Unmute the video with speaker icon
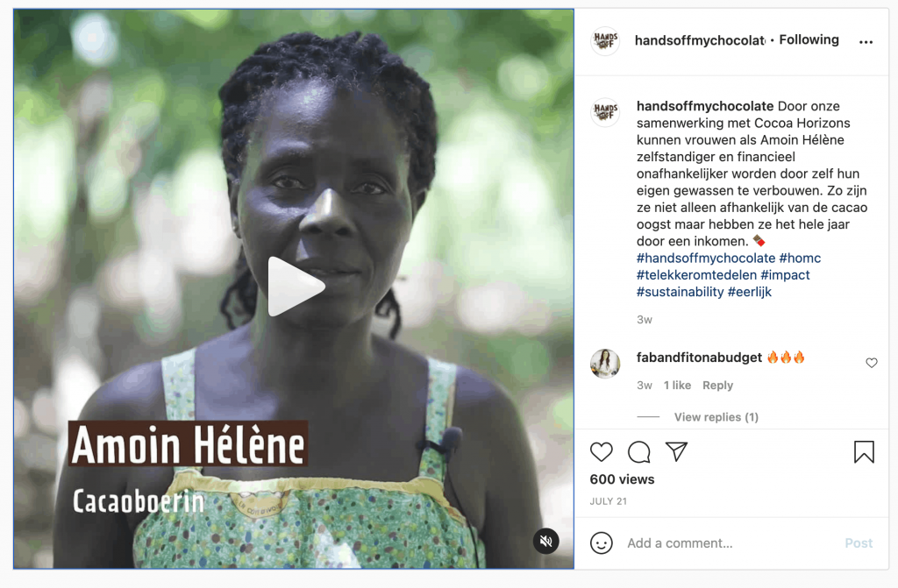This screenshot has height=588, width=898. (x=546, y=541)
